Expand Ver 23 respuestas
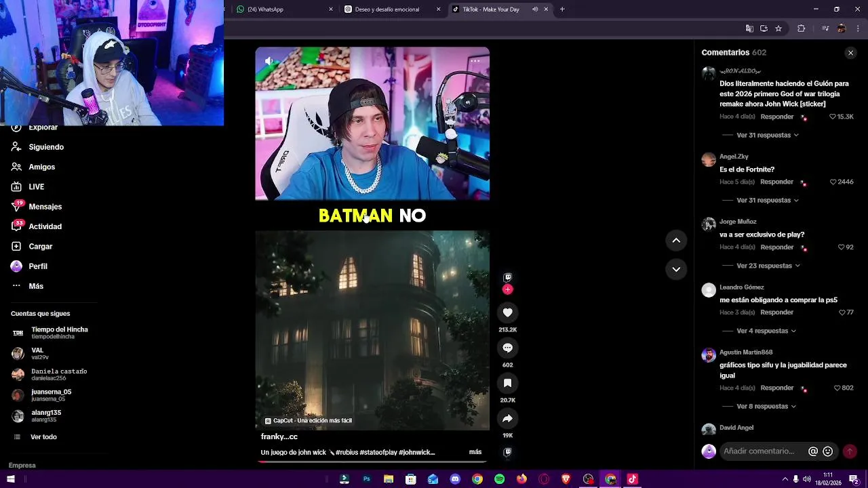Image resolution: width=868 pixels, height=488 pixels. pos(768,266)
